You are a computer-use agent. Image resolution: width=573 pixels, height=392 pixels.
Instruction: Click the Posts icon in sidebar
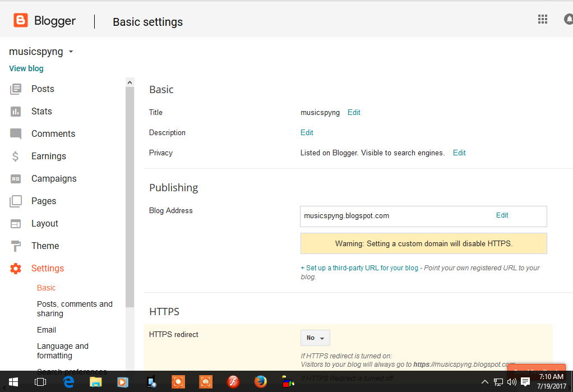click(16, 89)
